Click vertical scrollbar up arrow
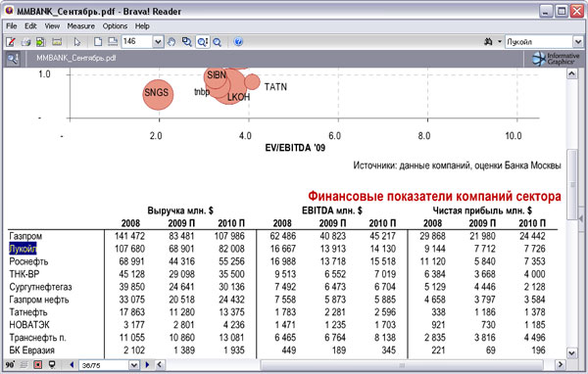This screenshot has height=374, width=588. coord(572,73)
